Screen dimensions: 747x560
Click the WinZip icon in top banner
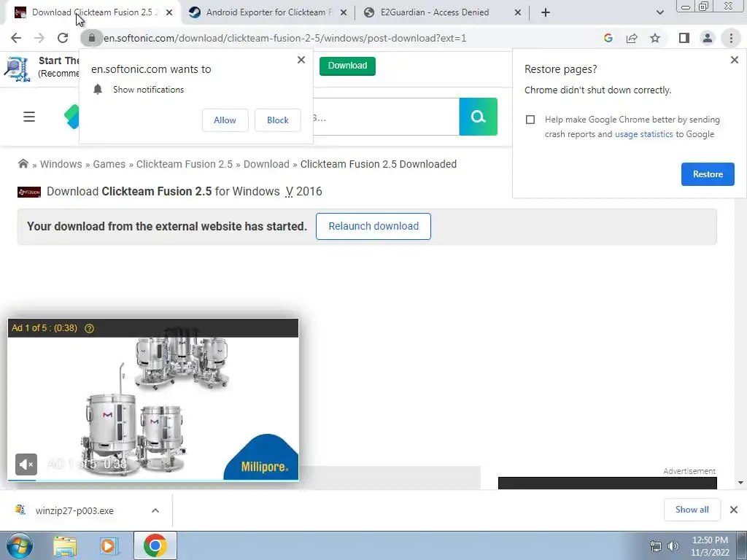point(18,68)
